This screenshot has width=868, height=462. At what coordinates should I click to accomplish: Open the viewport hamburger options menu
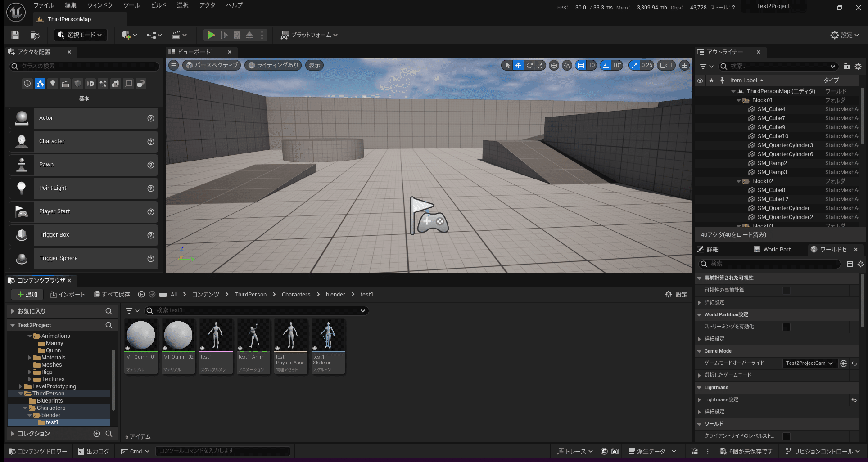(x=173, y=65)
